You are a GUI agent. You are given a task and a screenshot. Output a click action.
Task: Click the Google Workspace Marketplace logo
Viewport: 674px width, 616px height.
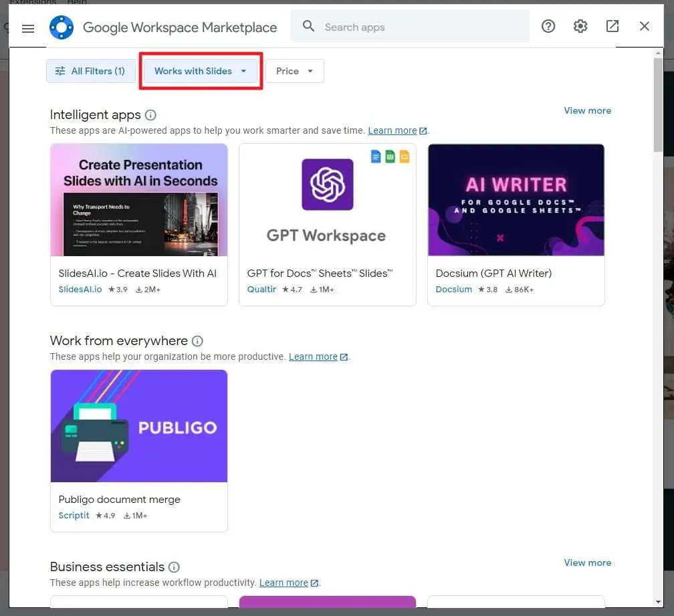coord(62,27)
